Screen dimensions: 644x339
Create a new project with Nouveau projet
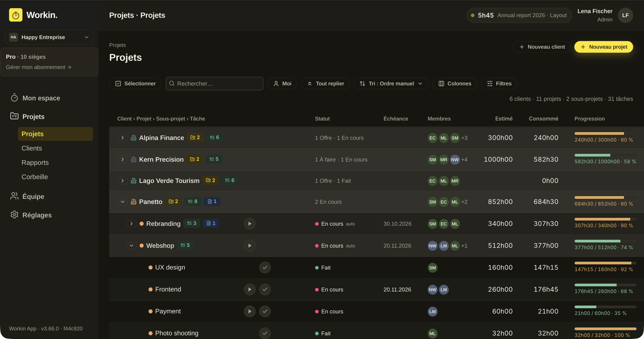pos(604,47)
